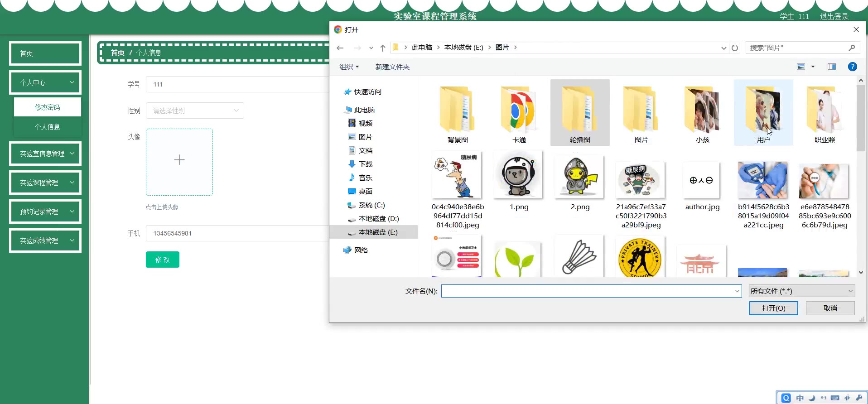The image size is (868, 404).
Task: Select file 0c4c940e38e6b964df77dd15d814cf00.jpeg
Action: tap(458, 190)
